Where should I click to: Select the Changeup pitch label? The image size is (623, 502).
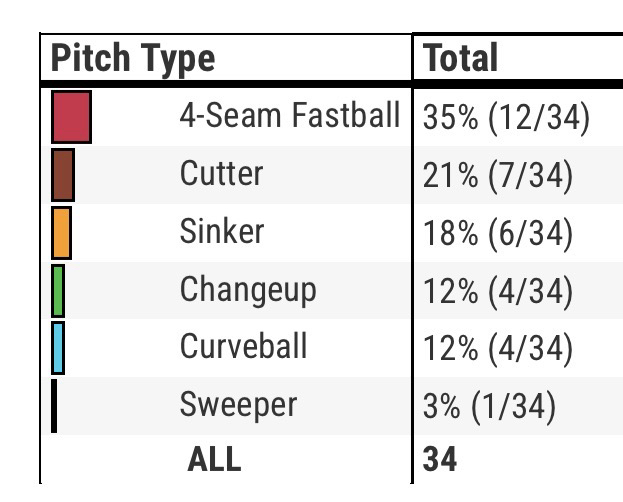click(247, 289)
